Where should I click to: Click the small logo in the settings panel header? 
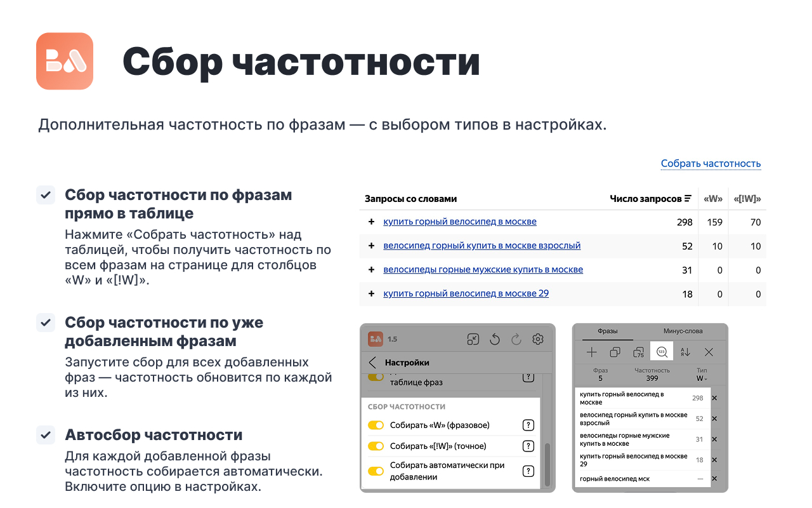point(376,339)
